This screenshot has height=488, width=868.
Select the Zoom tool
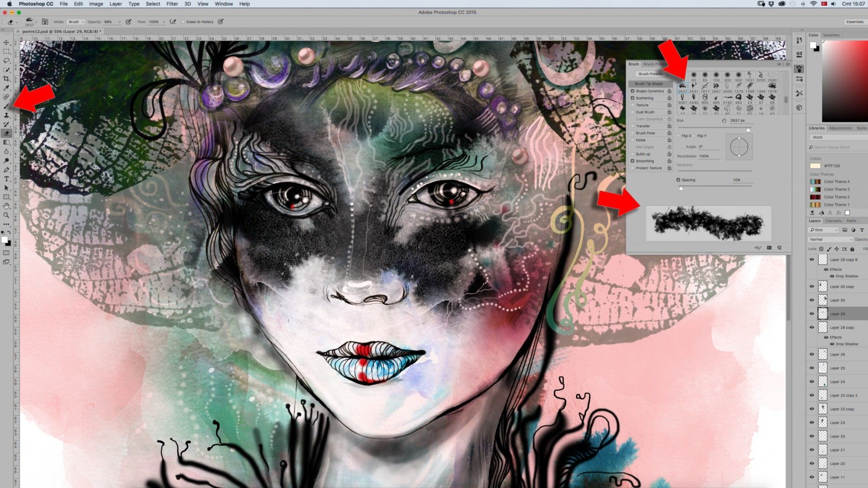tap(6, 215)
